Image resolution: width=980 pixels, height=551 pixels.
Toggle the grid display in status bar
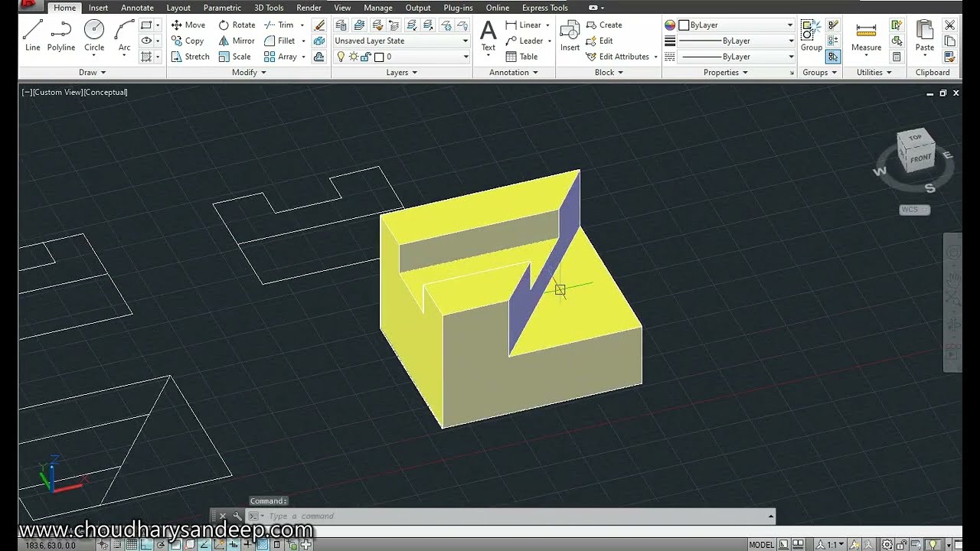click(132, 545)
